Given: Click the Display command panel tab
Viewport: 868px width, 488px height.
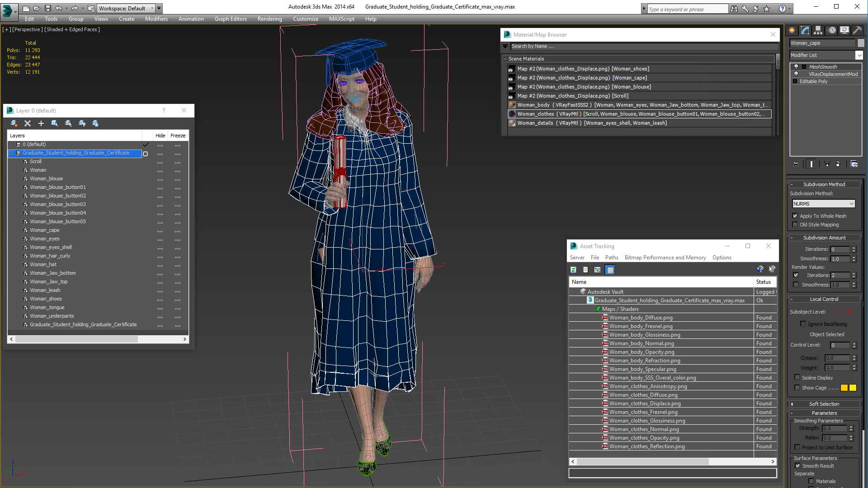Looking at the screenshot, I should click(844, 30).
